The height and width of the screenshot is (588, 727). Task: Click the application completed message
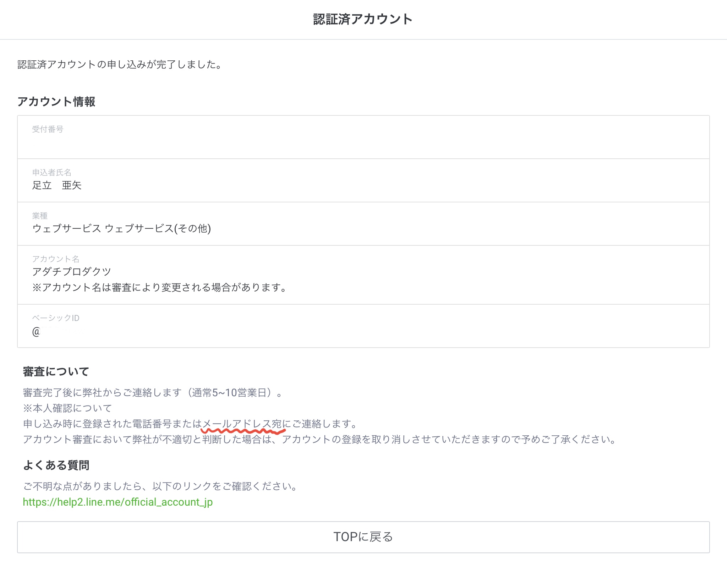[120, 64]
